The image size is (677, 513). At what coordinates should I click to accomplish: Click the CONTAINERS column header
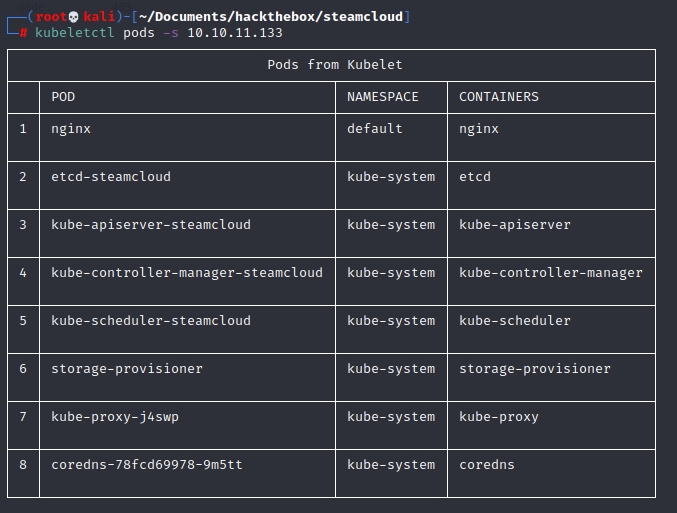point(499,97)
